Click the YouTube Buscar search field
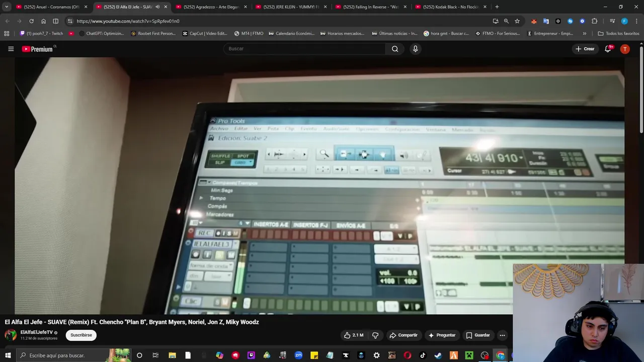 (304, 49)
